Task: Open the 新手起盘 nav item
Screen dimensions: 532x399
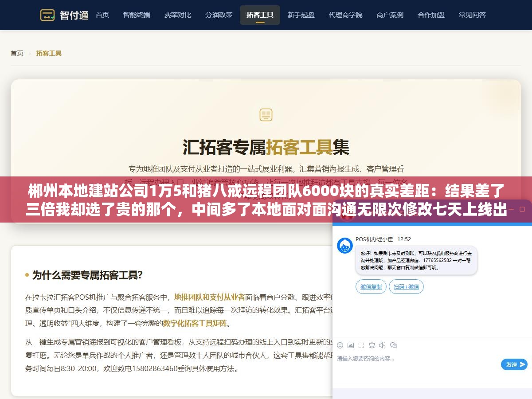Action: point(301,15)
